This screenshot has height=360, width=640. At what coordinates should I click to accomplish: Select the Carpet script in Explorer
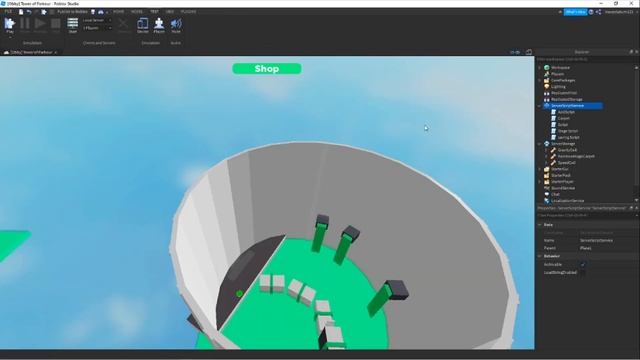click(564, 118)
